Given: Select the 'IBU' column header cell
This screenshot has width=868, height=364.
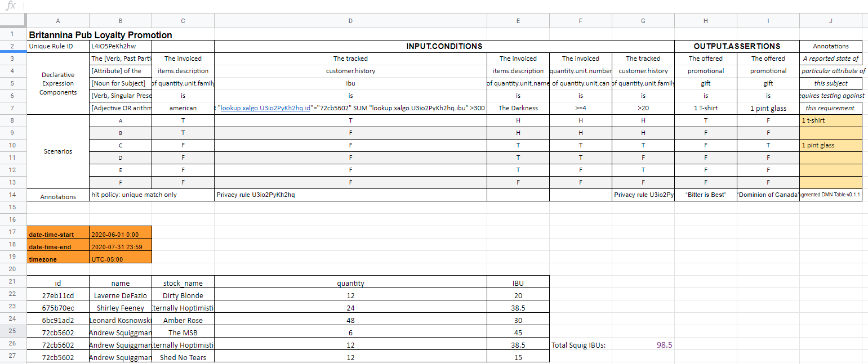Looking at the screenshot, I should [518, 283].
